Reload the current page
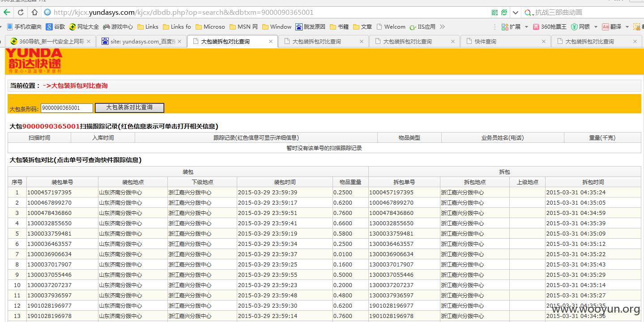The width and height of the screenshot is (644, 322). pyautogui.click(x=21, y=12)
